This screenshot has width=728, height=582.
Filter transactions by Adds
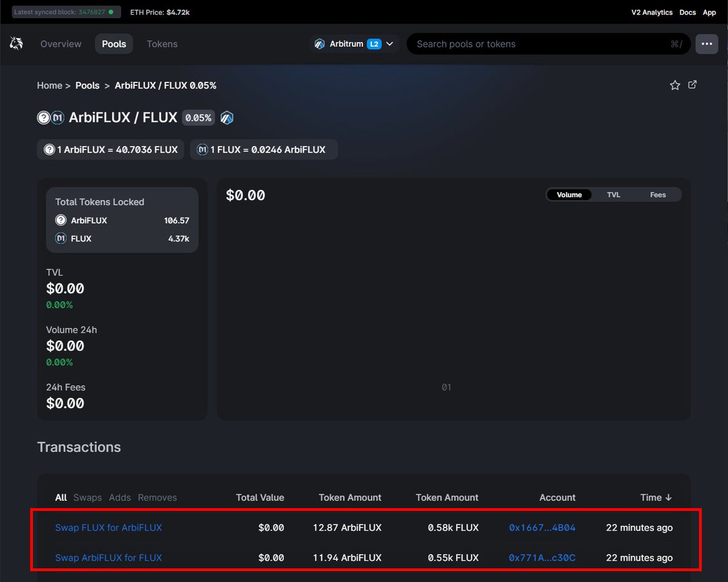click(120, 497)
